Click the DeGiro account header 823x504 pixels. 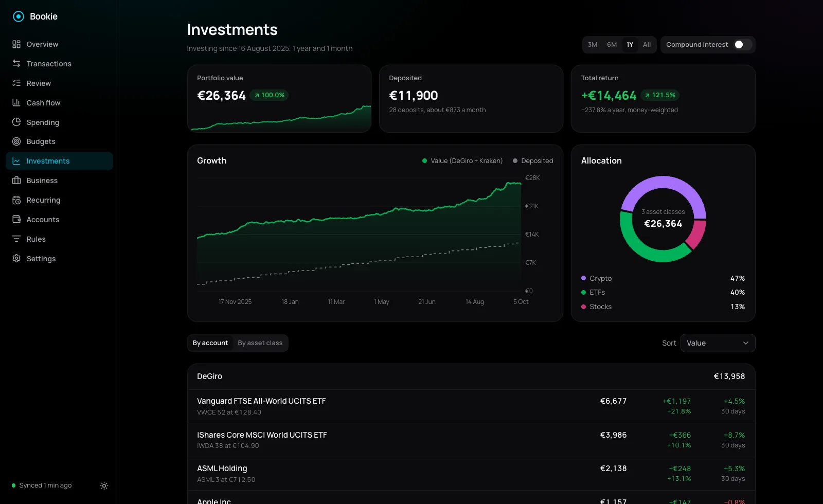[471, 376]
